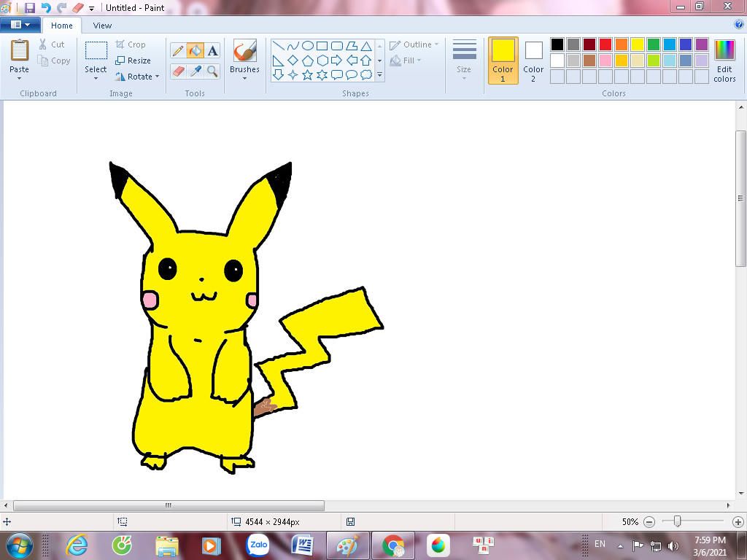Choose the Five-point star shape
This screenshot has width=747, height=560.
pos(308,75)
